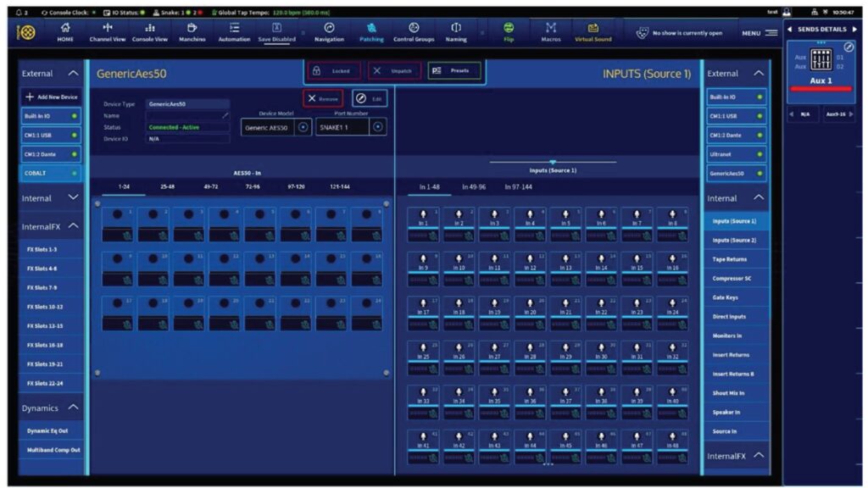Click the device Name input field
This screenshot has width=868, height=488.
[188, 115]
